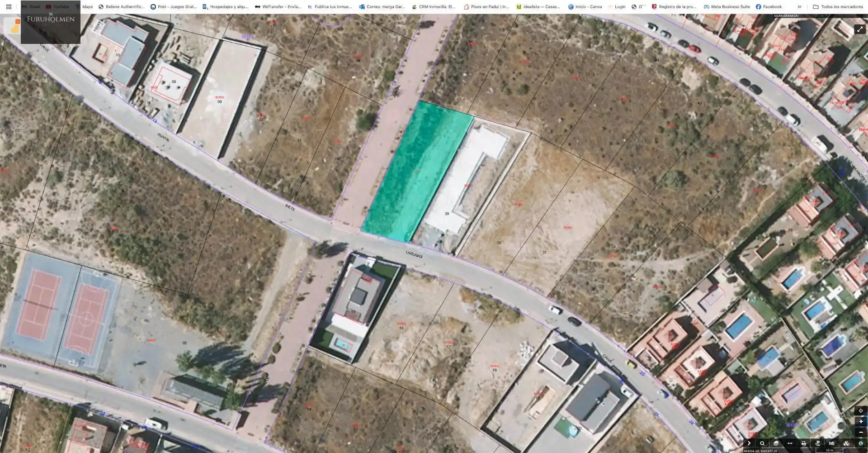Open the Pisos en Padul bookmark
The image size is (868, 453).
coord(486,7)
